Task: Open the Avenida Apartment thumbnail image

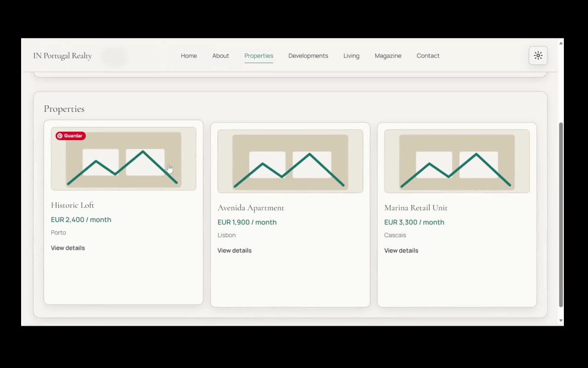Action: click(x=290, y=161)
